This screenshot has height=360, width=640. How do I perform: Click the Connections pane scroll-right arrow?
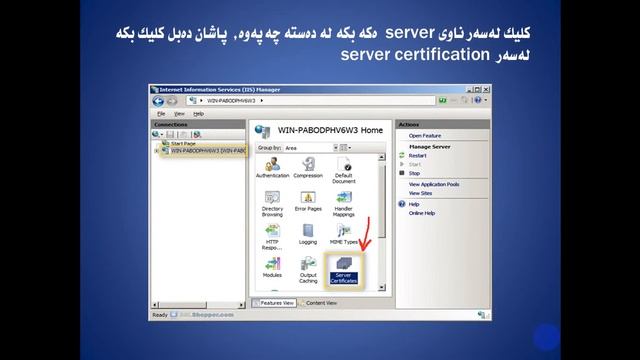(x=241, y=305)
